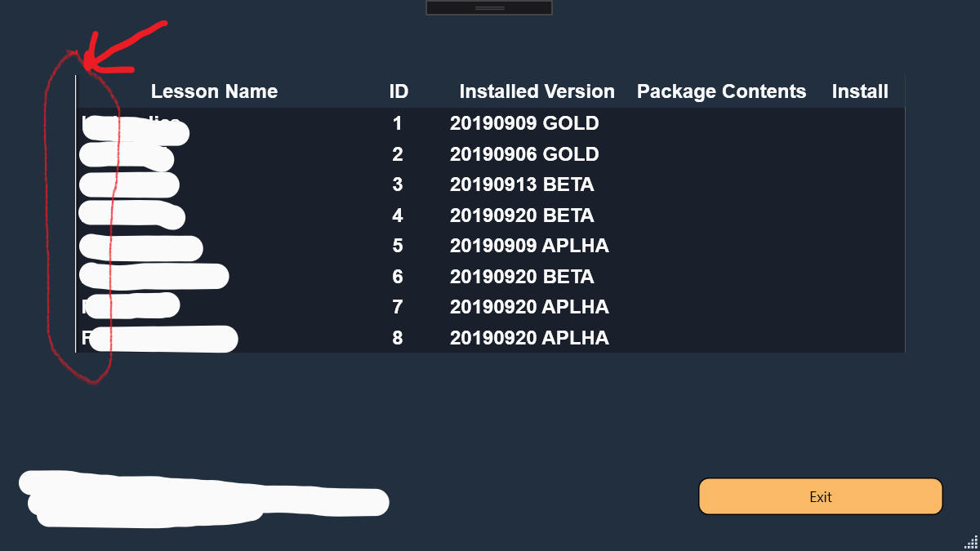The image size is (980, 551).
Task: Select the 20190920 APLHA version in row 8
Action: [529, 338]
